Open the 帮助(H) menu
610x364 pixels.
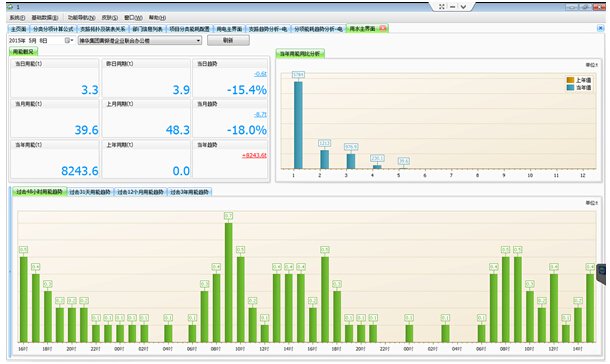[157, 18]
